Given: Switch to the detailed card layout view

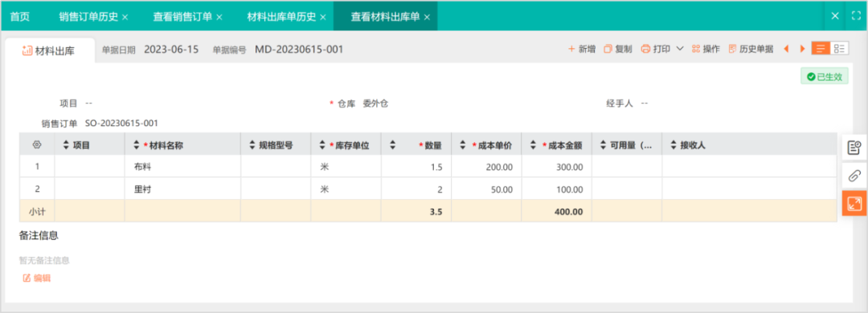Looking at the screenshot, I should click(x=839, y=49).
